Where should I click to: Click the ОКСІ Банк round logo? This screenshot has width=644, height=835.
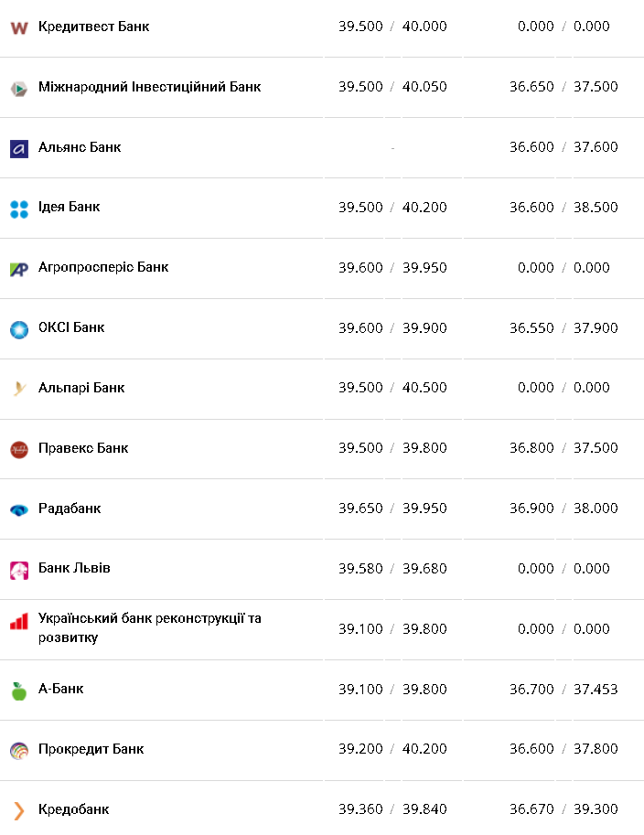coord(19,329)
